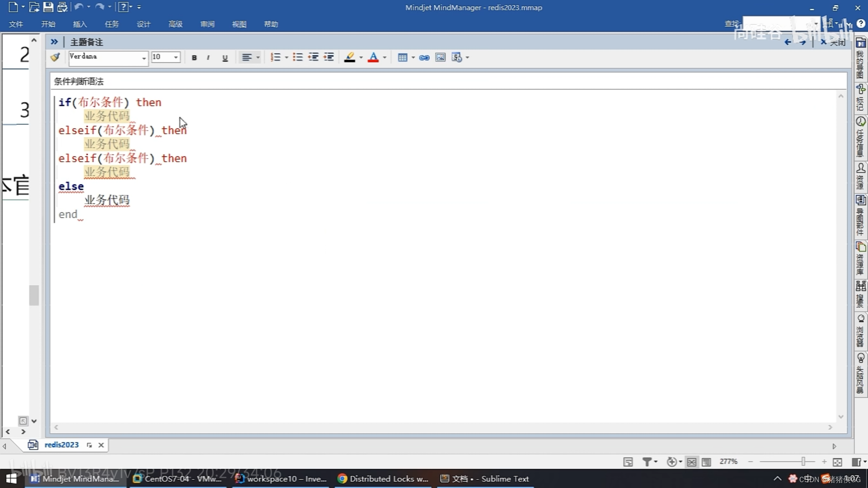Viewport: 868px width, 488px height.
Task: Click the New document icon
Action: (x=13, y=7)
